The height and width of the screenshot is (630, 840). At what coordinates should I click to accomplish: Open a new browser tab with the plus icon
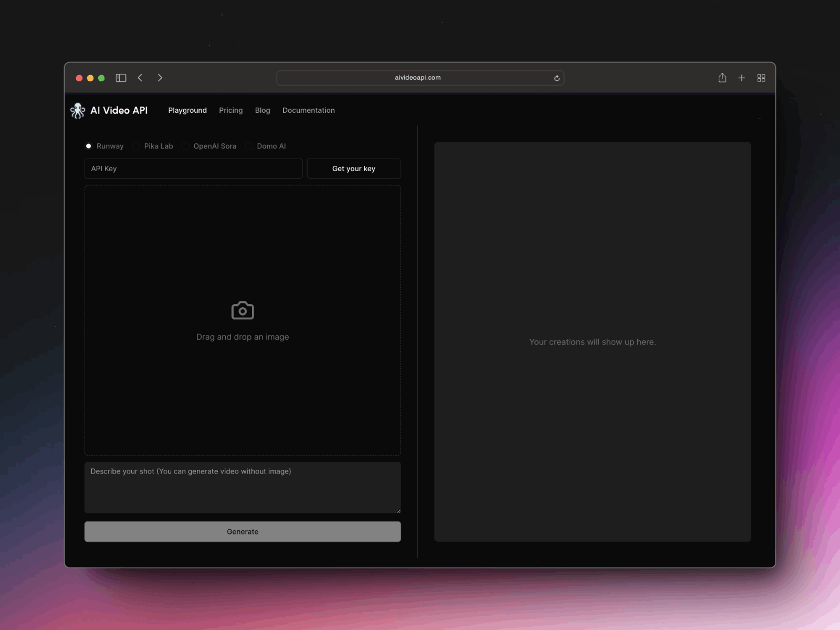(x=742, y=77)
